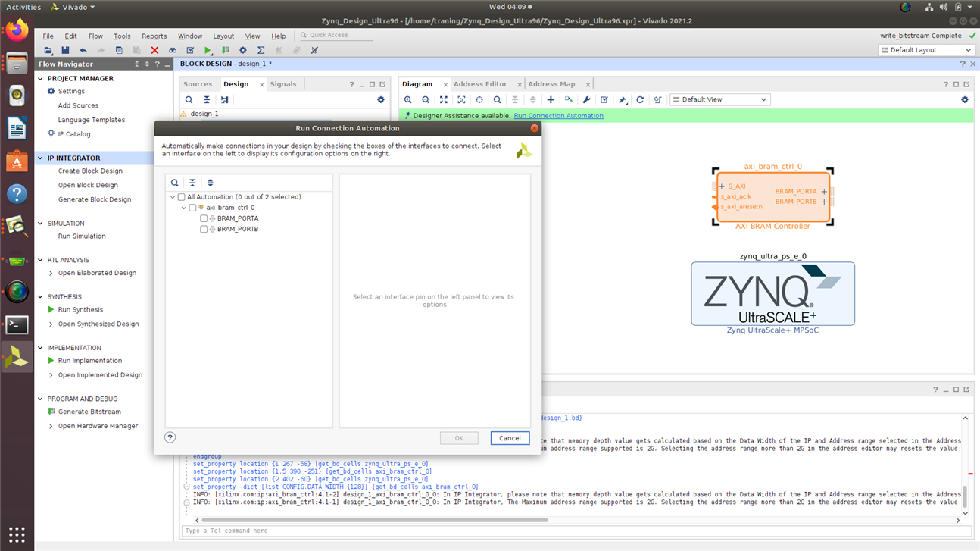
Task: Switch to the Signals tab
Action: click(283, 84)
